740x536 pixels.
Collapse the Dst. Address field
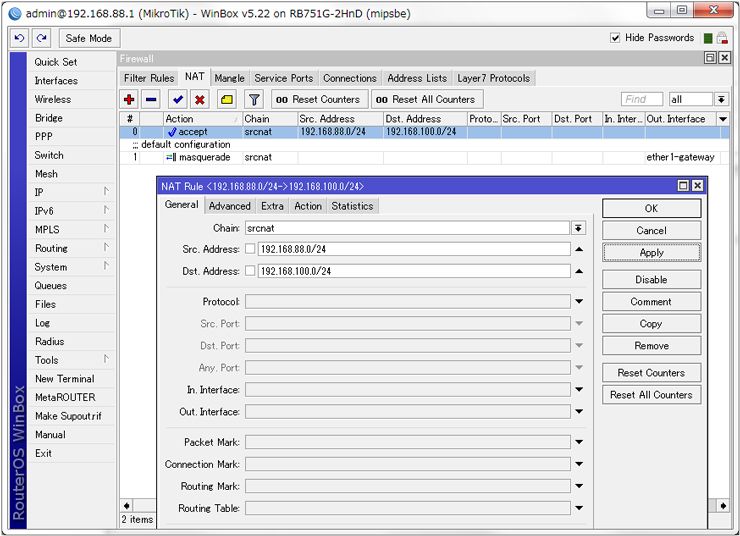[579, 271]
